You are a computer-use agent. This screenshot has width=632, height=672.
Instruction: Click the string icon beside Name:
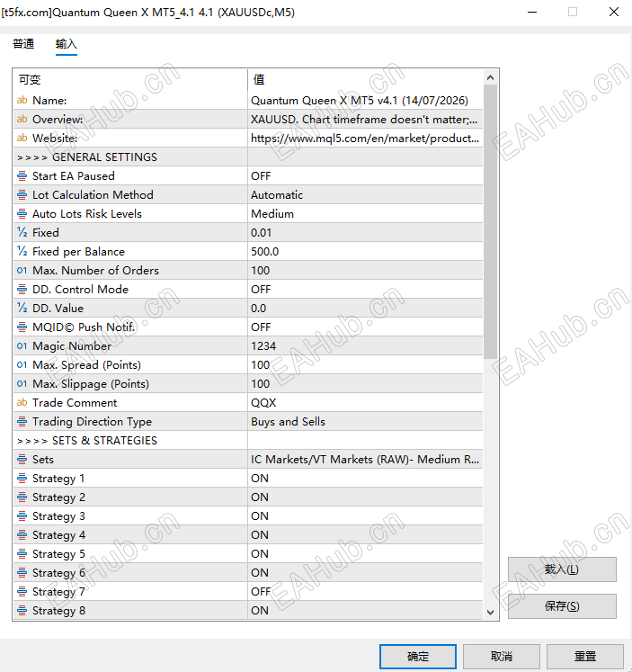tap(22, 100)
